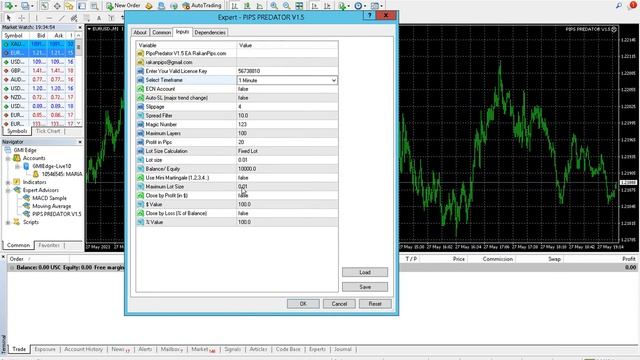Select the Text 'A' drawing tool
Viewport: 640px width, 360px height.
tap(99, 18)
